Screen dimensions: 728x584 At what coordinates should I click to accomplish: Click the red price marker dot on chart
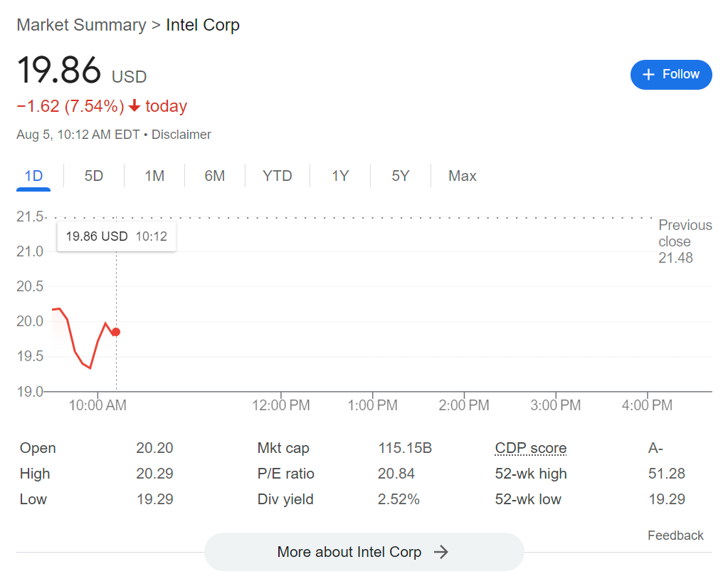[x=115, y=332]
